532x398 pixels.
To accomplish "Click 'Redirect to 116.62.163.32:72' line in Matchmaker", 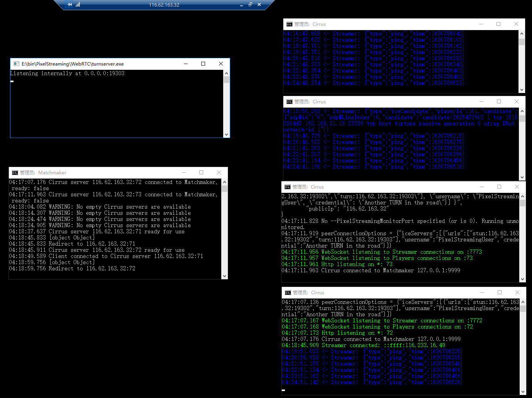I will 72,268.
